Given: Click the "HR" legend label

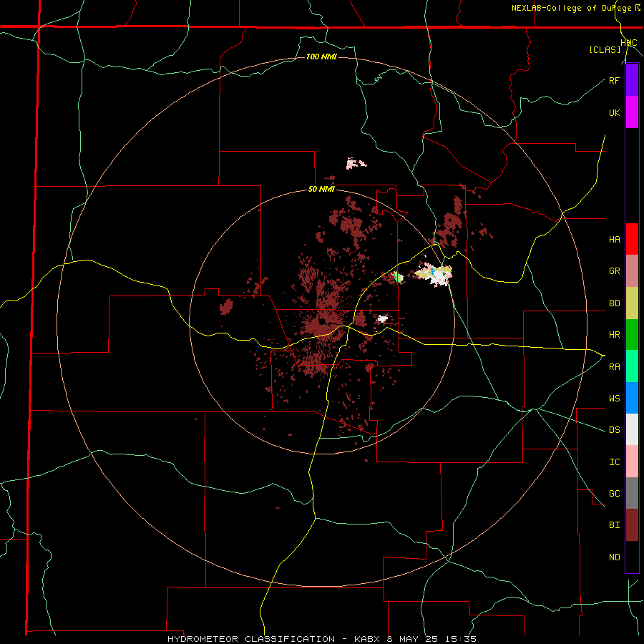Looking at the screenshot, I should point(614,335).
